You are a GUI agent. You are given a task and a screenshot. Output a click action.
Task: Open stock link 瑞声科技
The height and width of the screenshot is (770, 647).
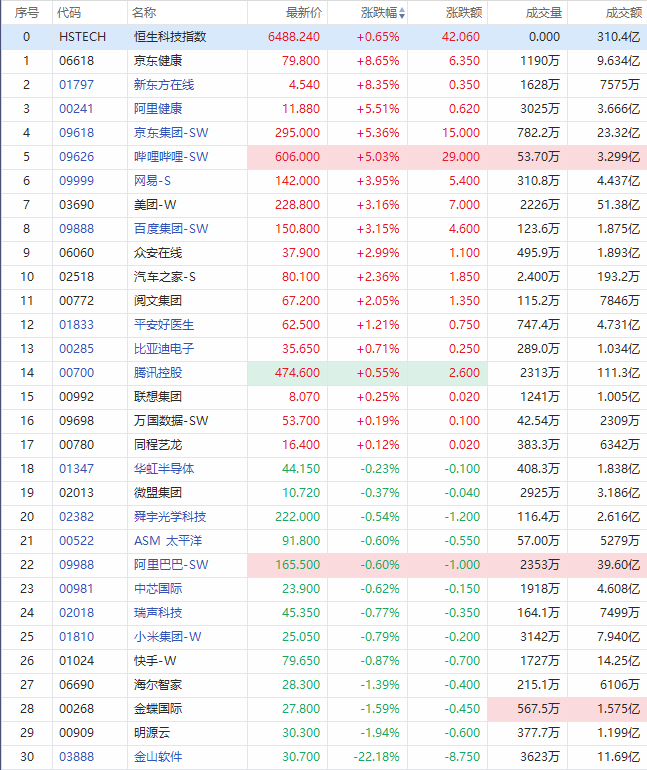[158, 613]
